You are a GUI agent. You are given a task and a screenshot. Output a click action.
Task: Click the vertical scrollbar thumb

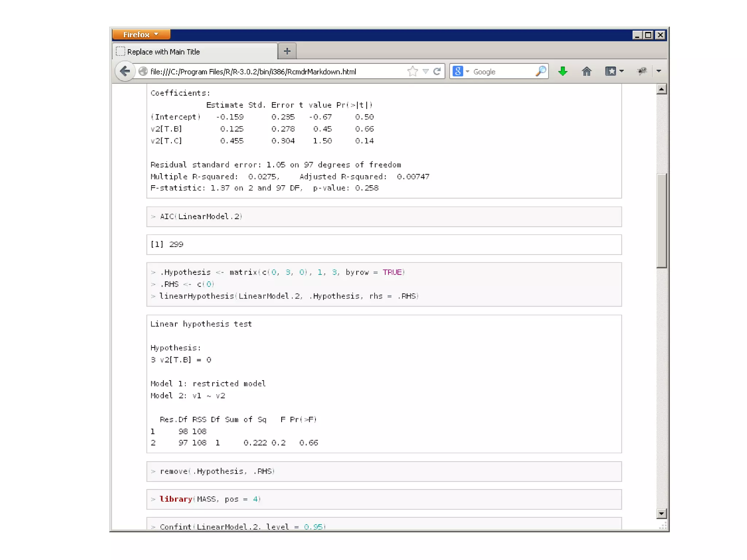coord(661,221)
